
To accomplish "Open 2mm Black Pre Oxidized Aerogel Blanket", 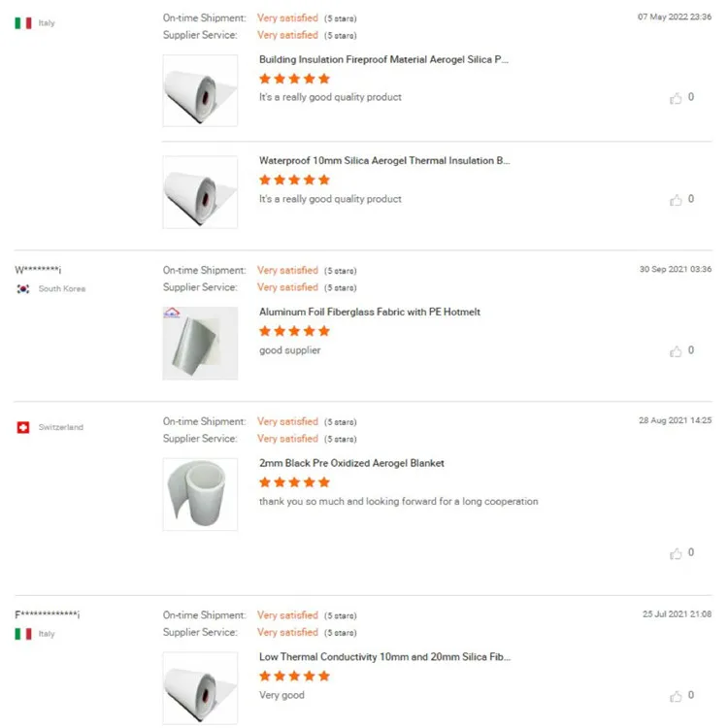I will click(x=351, y=464).
